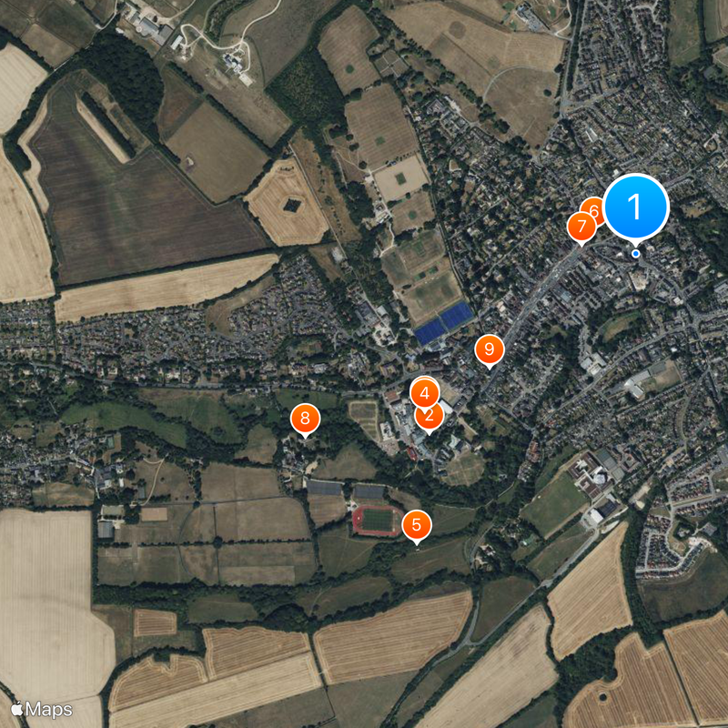The width and height of the screenshot is (728, 728).
Task: Click the Apple Maps logo
Action: tap(42, 710)
